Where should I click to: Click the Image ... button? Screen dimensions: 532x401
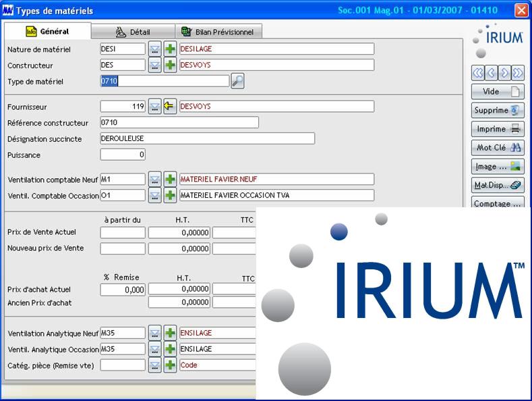(x=498, y=166)
